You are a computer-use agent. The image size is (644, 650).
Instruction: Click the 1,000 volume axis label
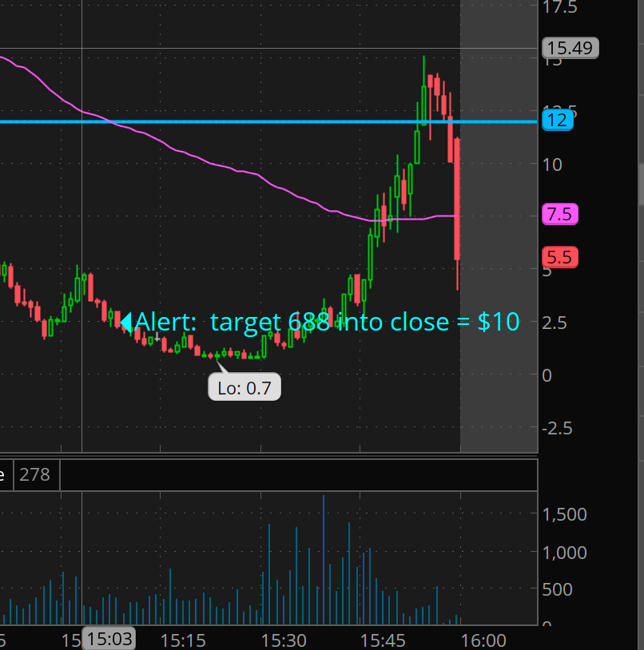564,553
